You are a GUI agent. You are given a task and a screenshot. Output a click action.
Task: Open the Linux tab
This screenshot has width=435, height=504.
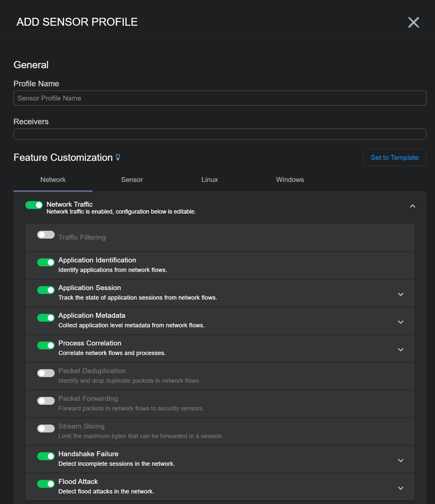pos(209,180)
